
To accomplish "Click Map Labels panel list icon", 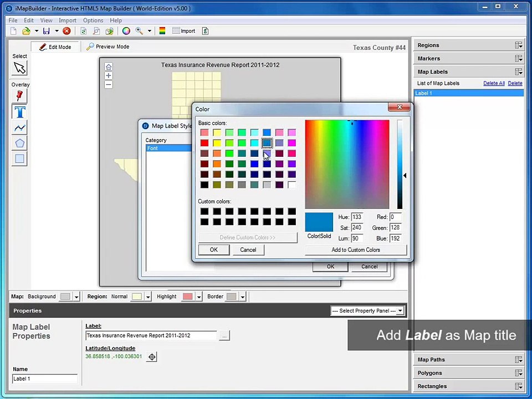I will [x=519, y=71].
